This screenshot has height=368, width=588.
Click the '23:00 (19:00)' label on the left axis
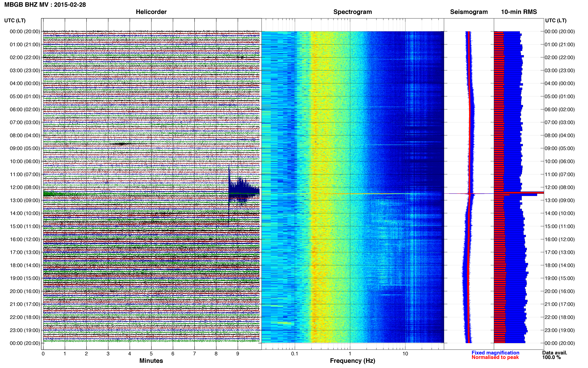(25, 330)
